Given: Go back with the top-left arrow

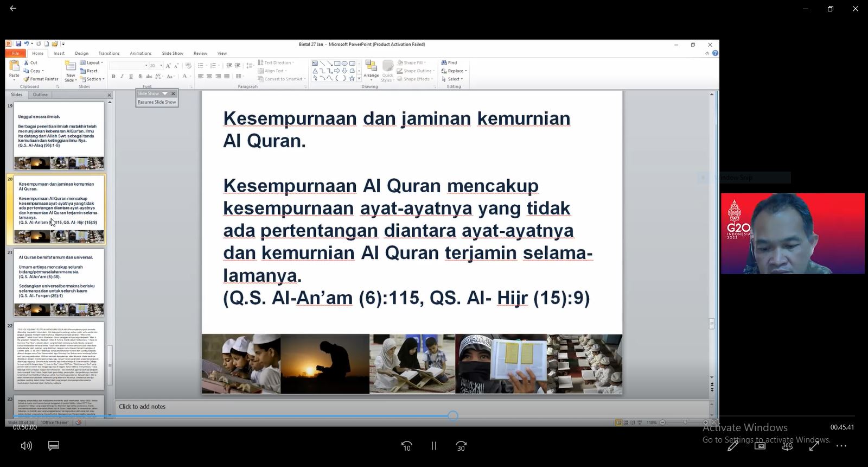Looking at the screenshot, I should click(x=13, y=9).
